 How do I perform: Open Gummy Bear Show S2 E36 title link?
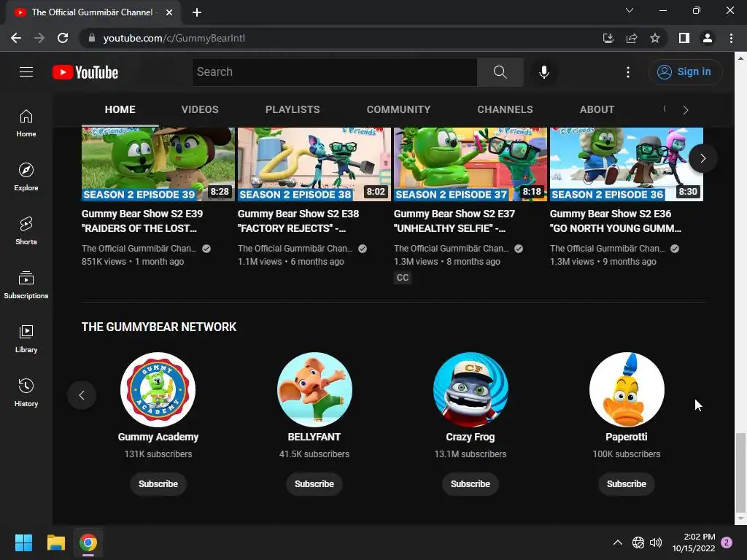tap(616, 221)
